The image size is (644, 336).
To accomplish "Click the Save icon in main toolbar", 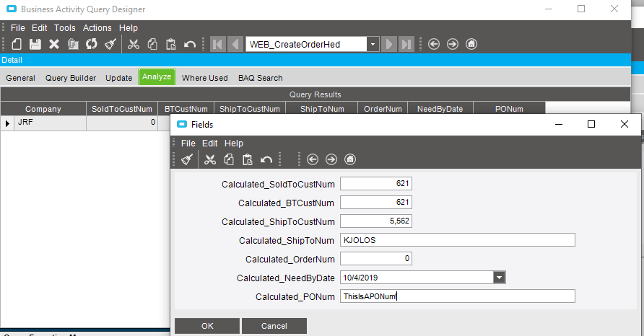I will tap(35, 44).
